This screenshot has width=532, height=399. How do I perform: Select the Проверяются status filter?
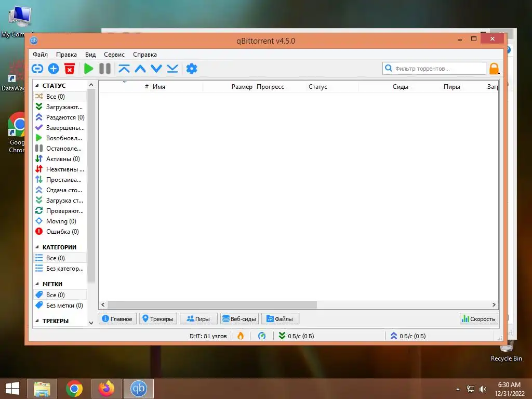[60, 211]
